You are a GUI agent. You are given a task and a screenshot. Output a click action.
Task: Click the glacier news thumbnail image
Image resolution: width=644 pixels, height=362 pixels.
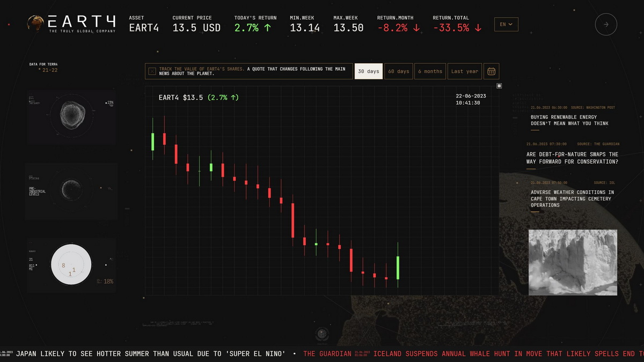coord(573,262)
